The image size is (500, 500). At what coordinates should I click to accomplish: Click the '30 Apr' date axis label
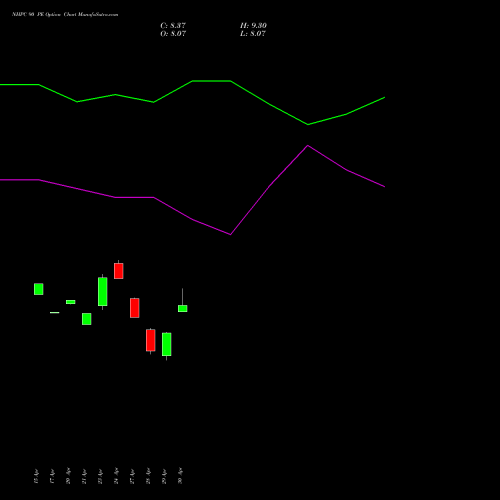(x=180, y=476)
